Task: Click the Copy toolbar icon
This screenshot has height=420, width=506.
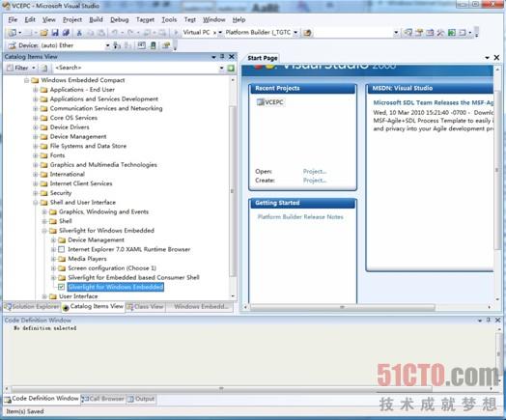Action: click(91, 33)
